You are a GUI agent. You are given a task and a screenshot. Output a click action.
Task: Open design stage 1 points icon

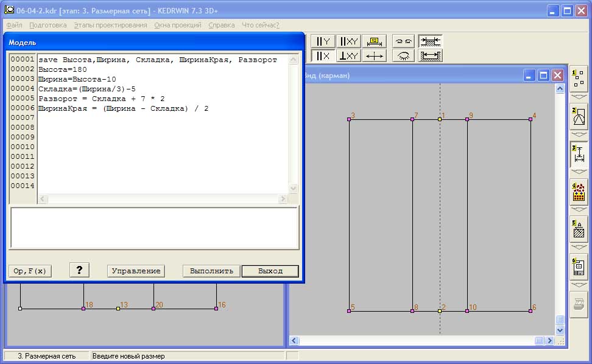(x=578, y=79)
